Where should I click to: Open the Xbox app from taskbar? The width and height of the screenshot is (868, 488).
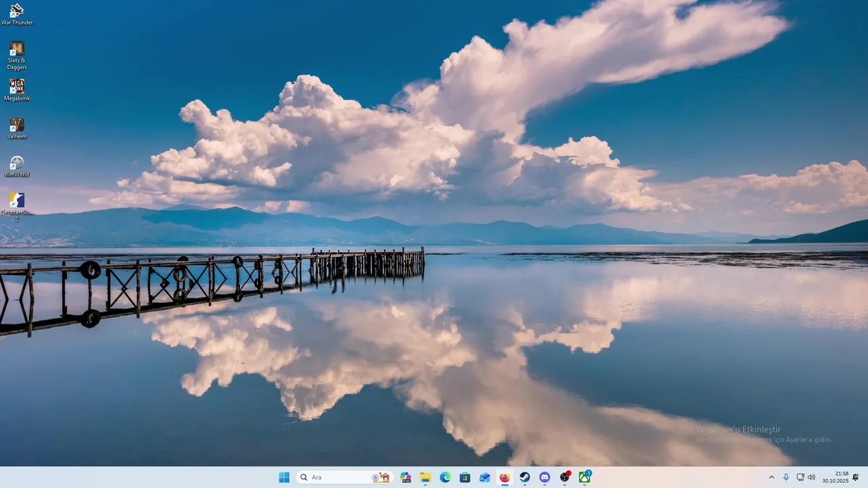[x=585, y=477]
